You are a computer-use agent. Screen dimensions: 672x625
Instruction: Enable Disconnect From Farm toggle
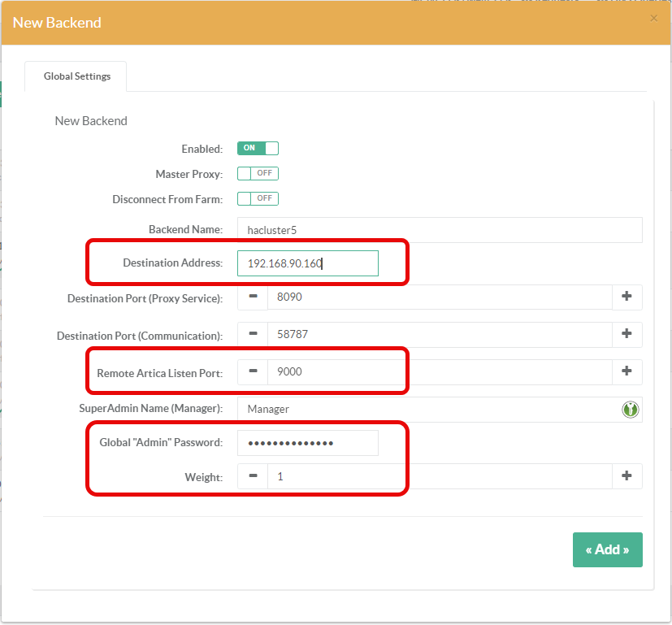point(258,199)
